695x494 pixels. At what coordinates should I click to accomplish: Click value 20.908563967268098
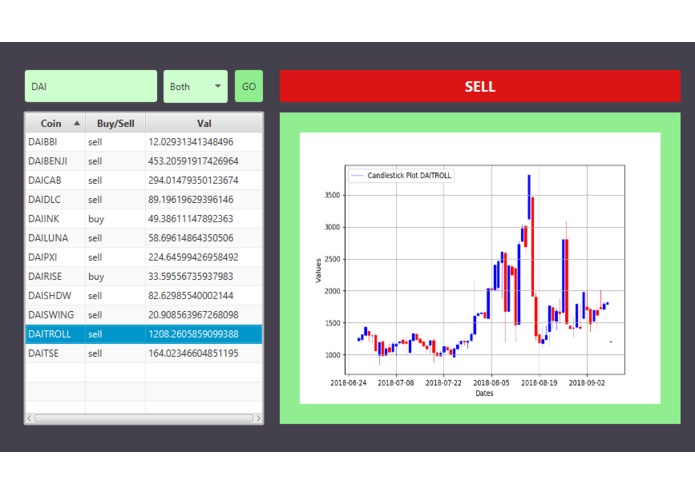click(193, 315)
